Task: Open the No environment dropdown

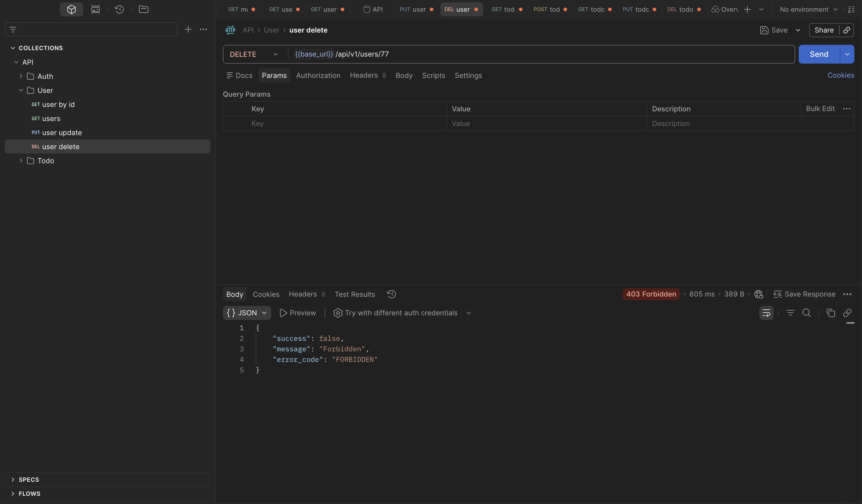Action: click(x=809, y=10)
